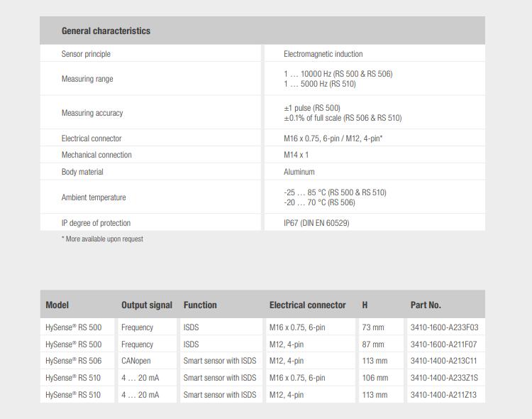Click -25 … 85 °C (RS 500 & RS 510)
The image size is (532, 419).
coord(335,192)
